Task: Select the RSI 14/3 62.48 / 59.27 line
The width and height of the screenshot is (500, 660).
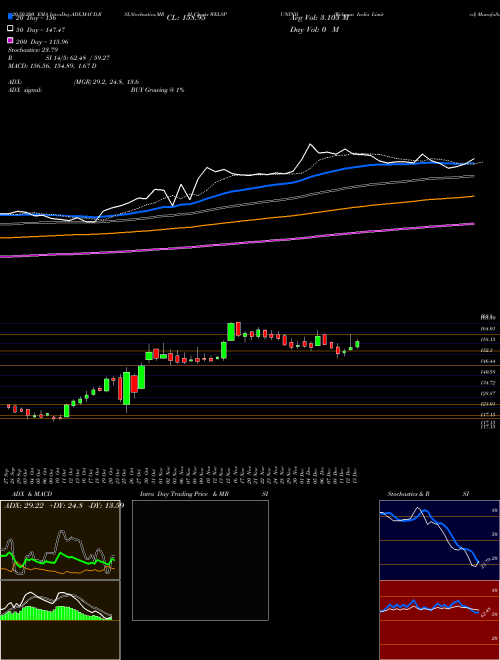Action: (59, 58)
